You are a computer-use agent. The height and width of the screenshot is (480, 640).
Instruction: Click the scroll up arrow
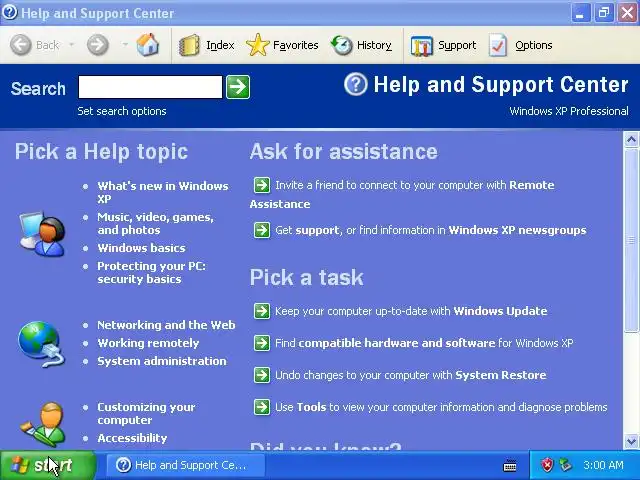point(631,140)
